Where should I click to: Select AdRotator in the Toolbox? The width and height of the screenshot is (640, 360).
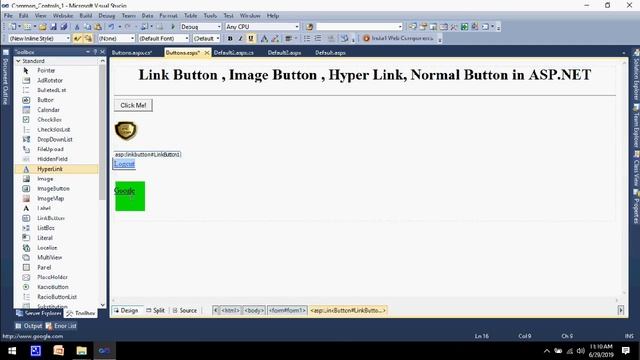click(56, 80)
